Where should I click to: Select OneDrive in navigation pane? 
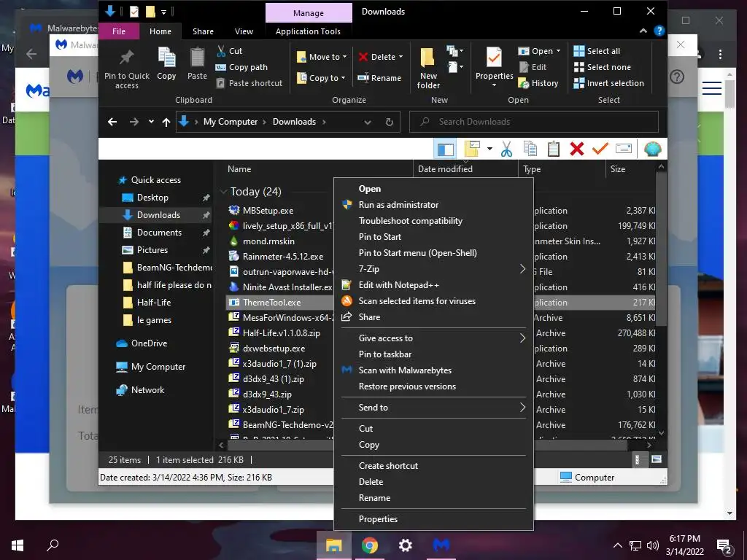pos(149,343)
